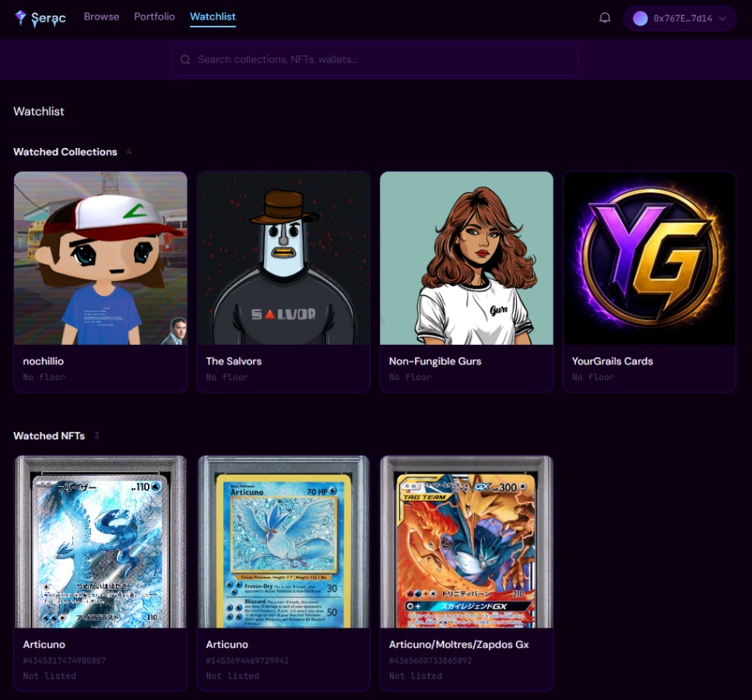Click the purple wallet avatar circle
752x700 pixels.
(x=640, y=19)
